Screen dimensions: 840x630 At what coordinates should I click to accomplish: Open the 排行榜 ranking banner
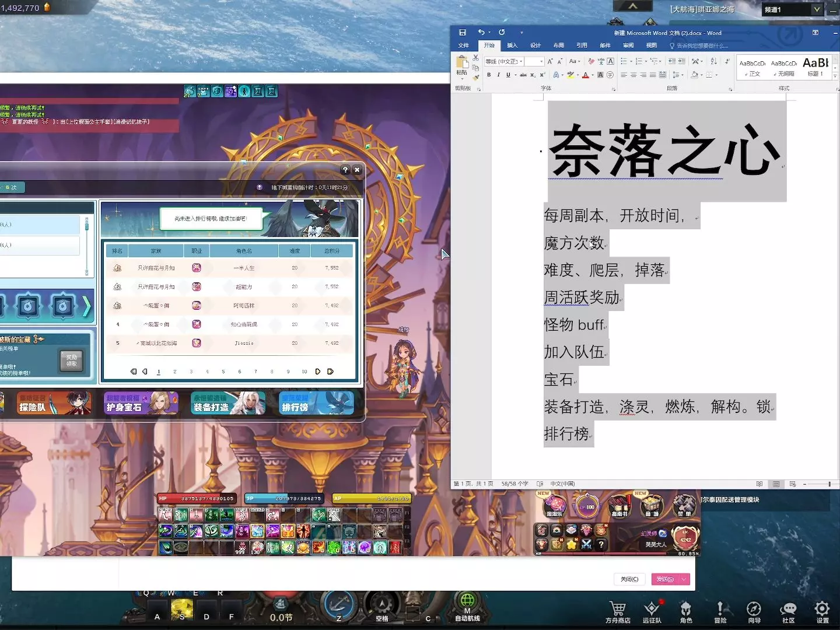coord(317,403)
